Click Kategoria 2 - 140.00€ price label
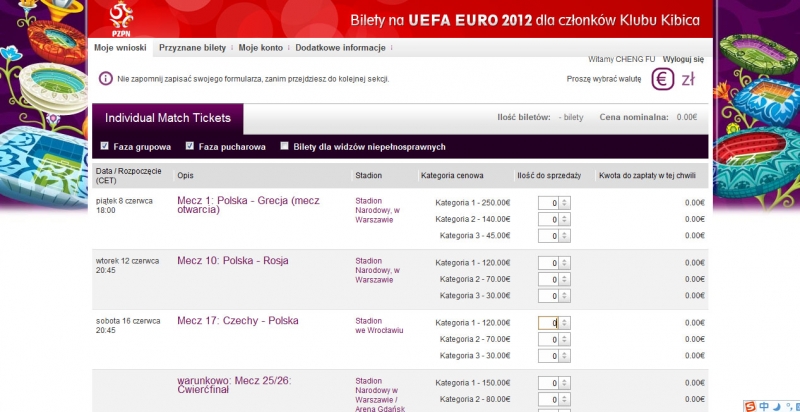 tap(473, 219)
